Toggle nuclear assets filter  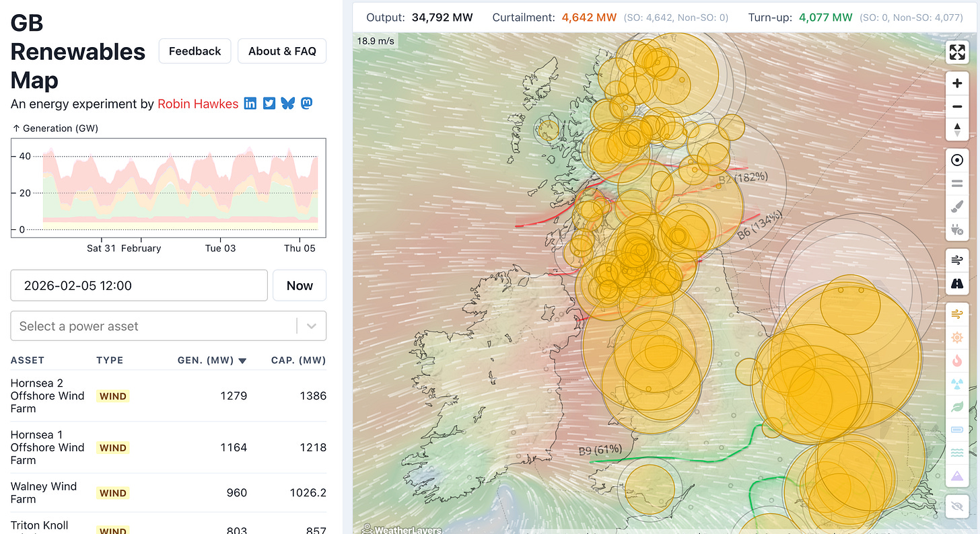(957, 383)
